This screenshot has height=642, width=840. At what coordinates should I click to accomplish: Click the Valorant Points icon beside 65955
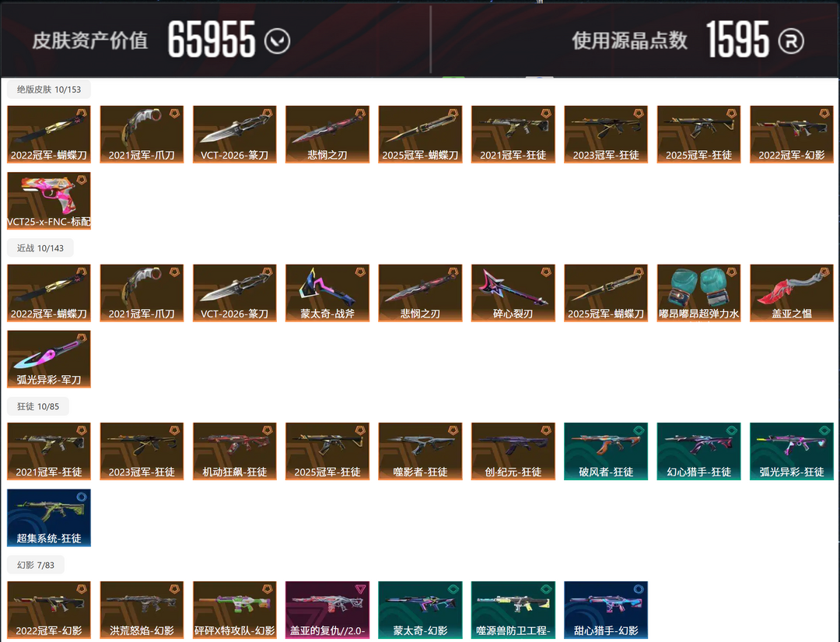click(278, 41)
